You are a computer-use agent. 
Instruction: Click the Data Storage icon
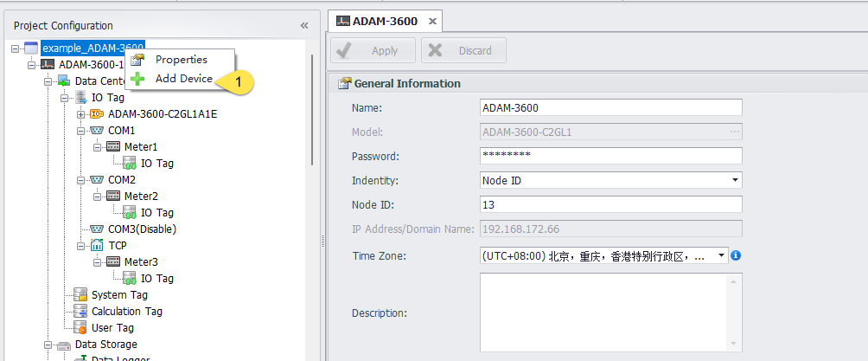point(64,345)
